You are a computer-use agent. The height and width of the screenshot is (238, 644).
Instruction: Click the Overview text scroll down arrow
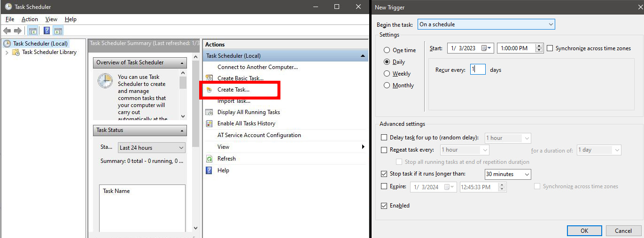[x=183, y=116]
